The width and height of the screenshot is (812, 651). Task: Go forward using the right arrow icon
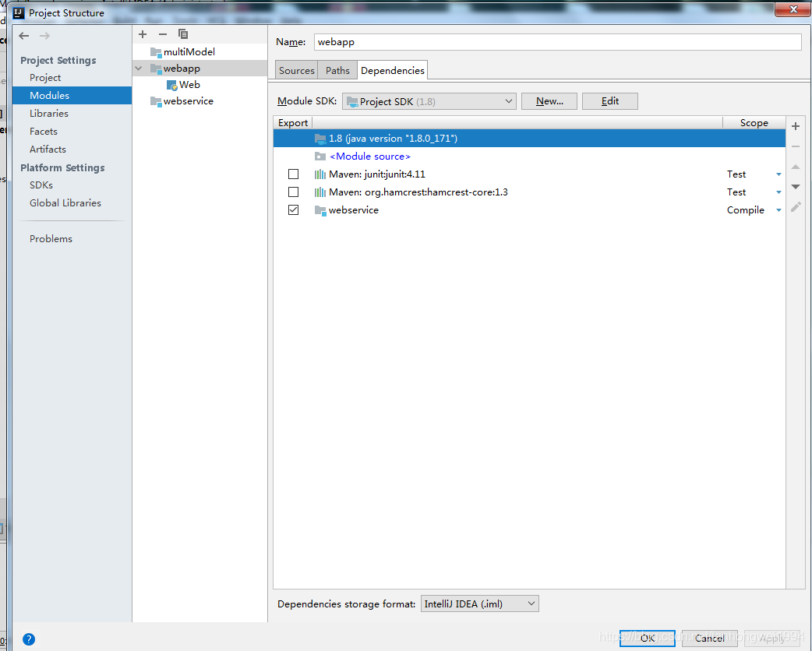tap(44, 36)
